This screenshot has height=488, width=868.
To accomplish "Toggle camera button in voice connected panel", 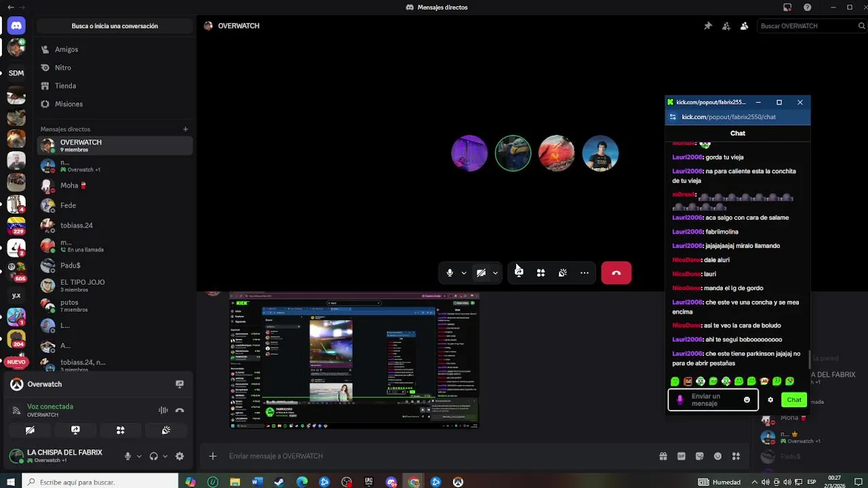I will (x=30, y=430).
